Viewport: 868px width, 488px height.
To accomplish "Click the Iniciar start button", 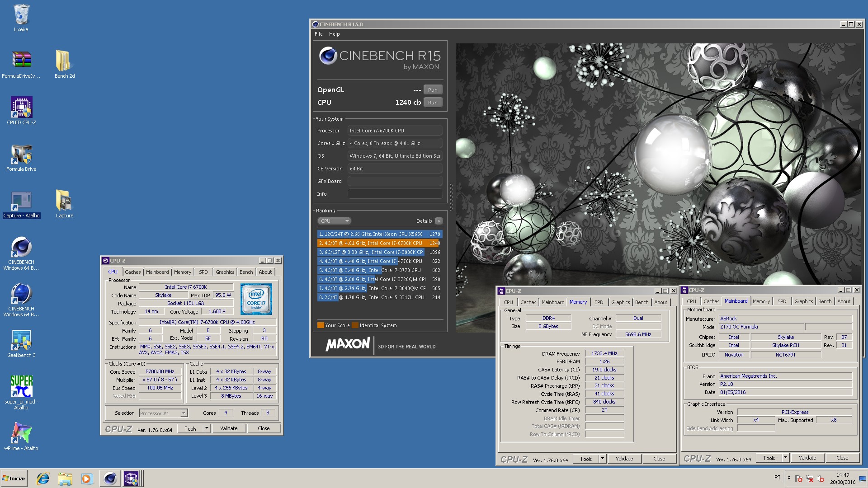I will tap(14, 479).
